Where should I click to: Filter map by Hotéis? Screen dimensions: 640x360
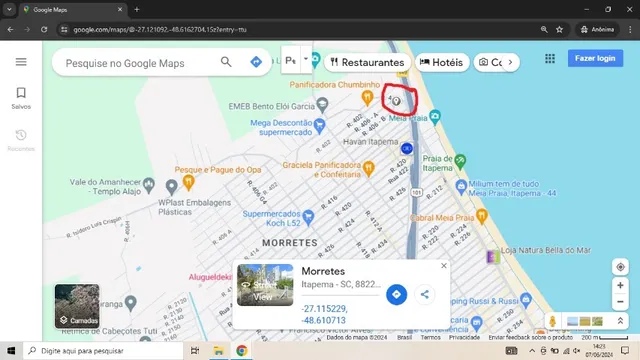442,62
